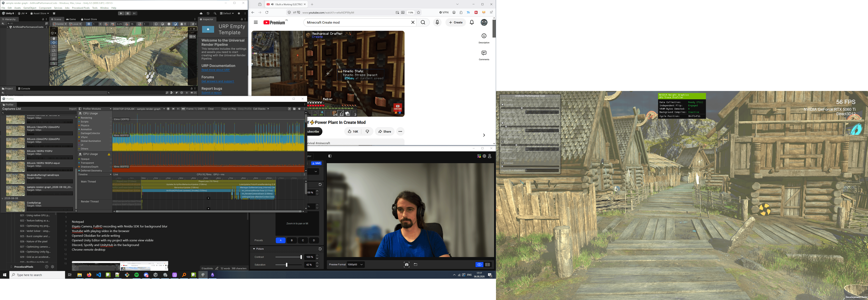Toggle Deep Profile in Profiler toolbar
This screenshot has height=300, width=868.
point(245,109)
